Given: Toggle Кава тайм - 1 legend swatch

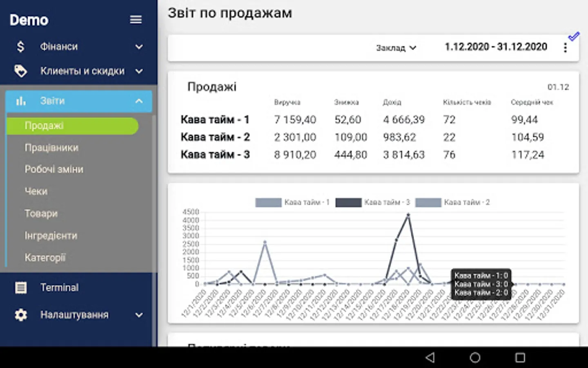Looking at the screenshot, I should [x=268, y=202].
